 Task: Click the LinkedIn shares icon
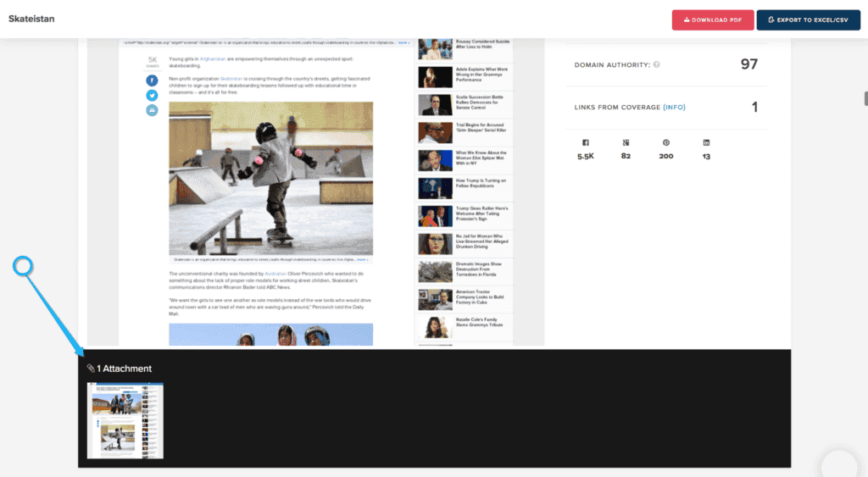point(706,143)
